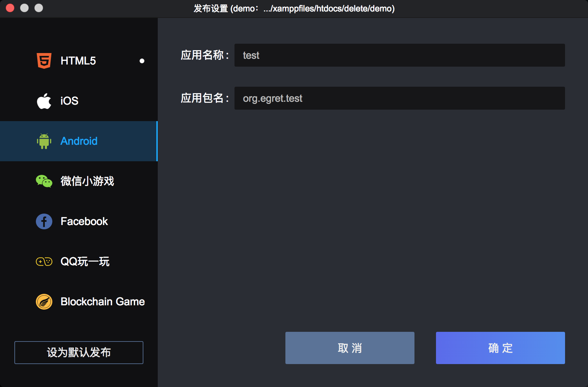This screenshot has height=387, width=588.
Task: Select the Android platform label
Action: pos(79,141)
